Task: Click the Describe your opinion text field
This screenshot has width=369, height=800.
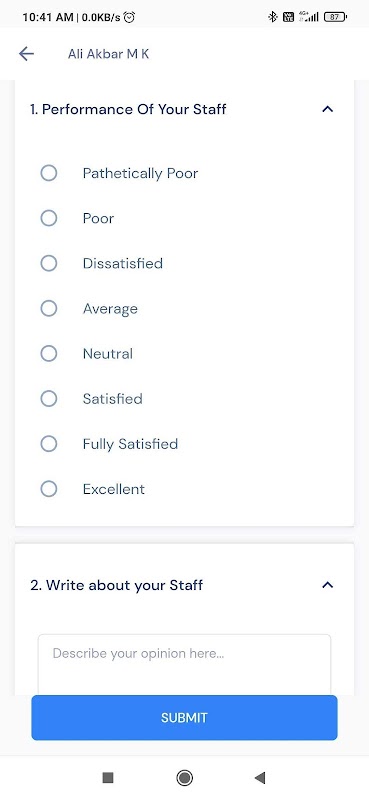Action: click(x=184, y=664)
